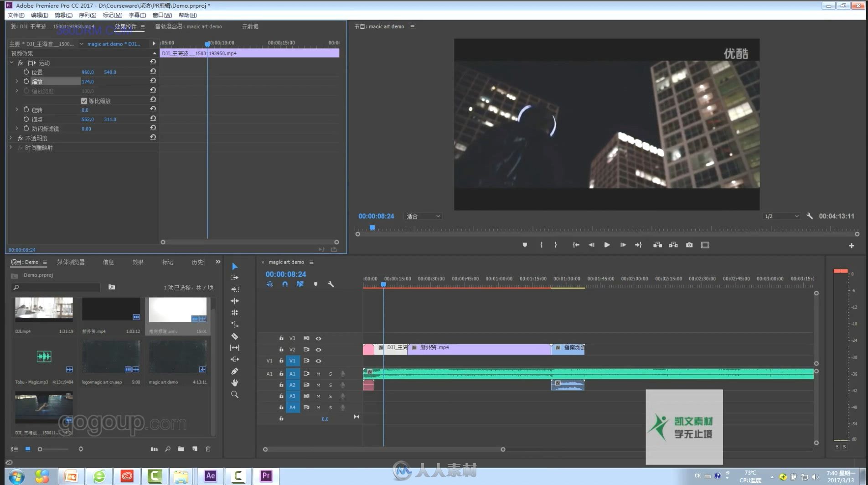Delete selected item with trash icon

[208, 449]
